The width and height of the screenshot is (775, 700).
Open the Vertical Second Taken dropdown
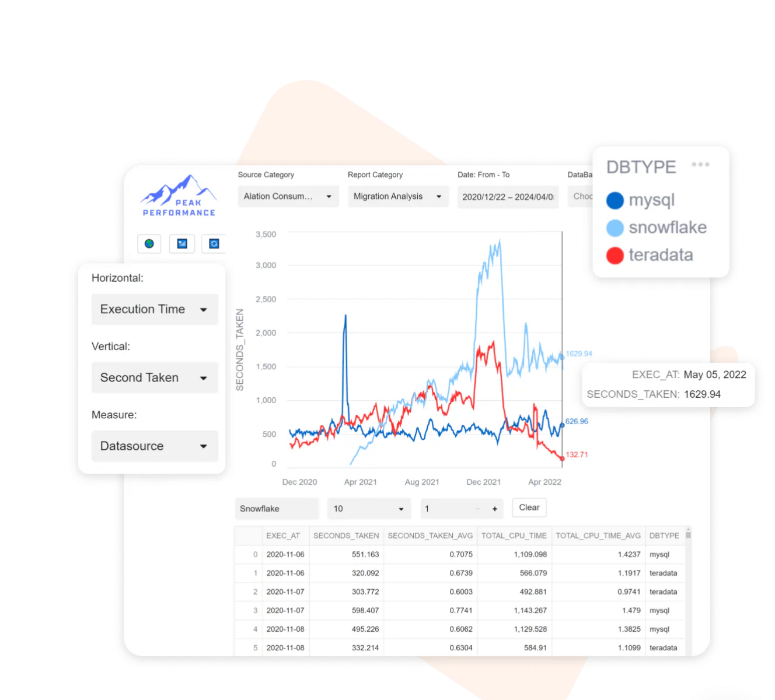[155, 377]
